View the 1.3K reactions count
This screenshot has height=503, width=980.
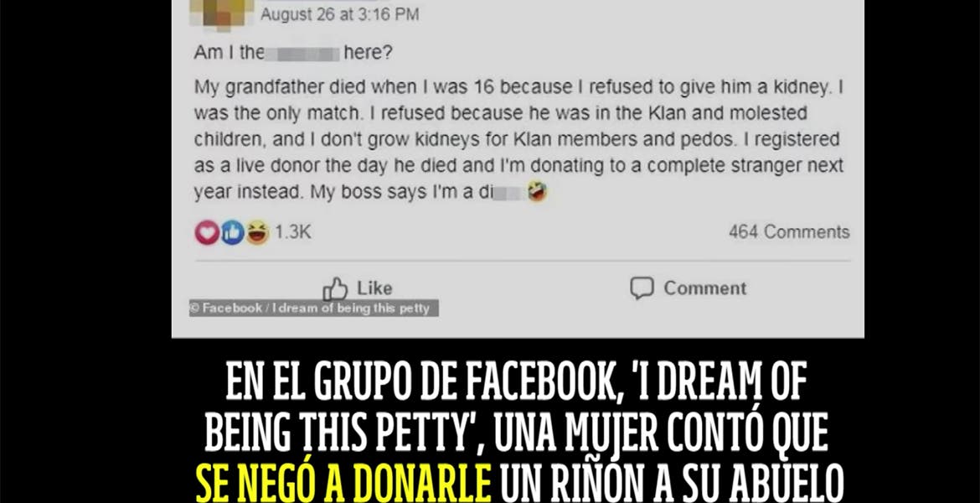pyautogui.click(x=292, y=232)
